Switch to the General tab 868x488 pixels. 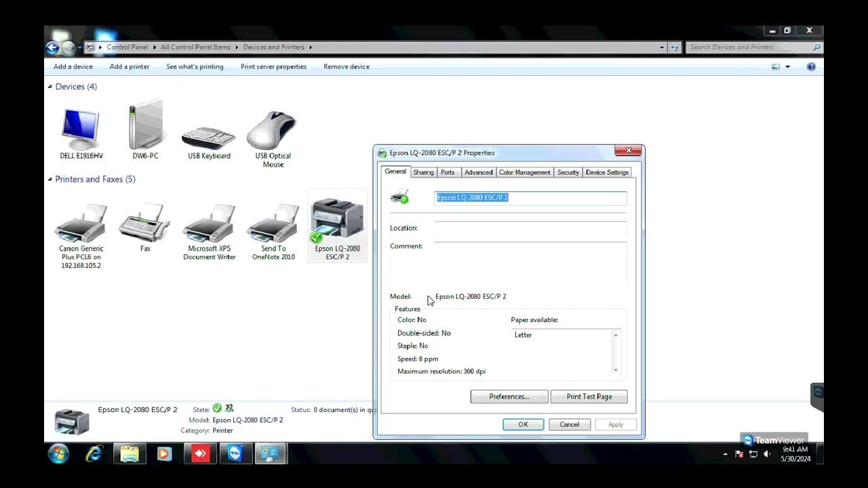click(395, 171)
